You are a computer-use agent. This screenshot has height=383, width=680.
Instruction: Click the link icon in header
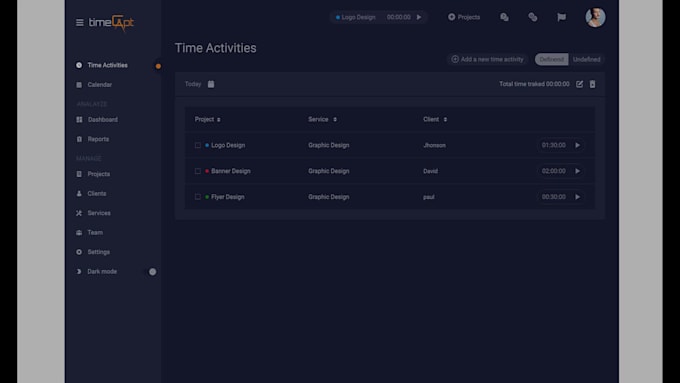(x=533, y=17)
